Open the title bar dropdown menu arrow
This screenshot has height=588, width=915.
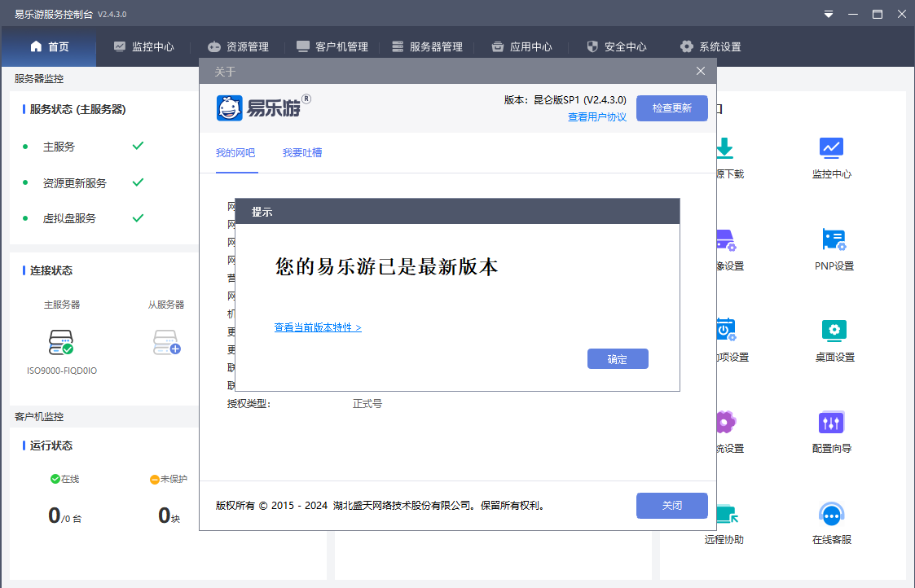(828, 14)
